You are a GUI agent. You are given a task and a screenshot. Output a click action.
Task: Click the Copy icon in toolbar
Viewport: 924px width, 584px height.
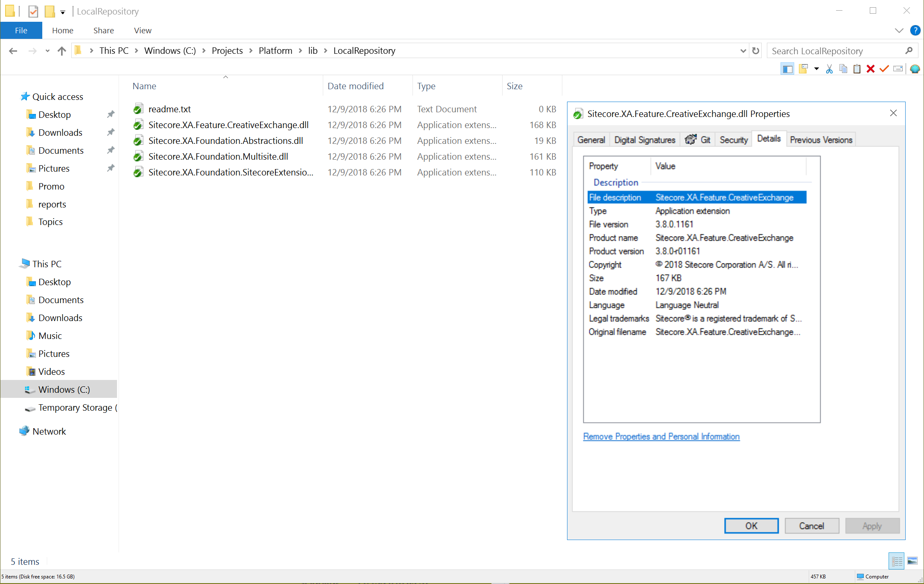[x=843, y=69]
